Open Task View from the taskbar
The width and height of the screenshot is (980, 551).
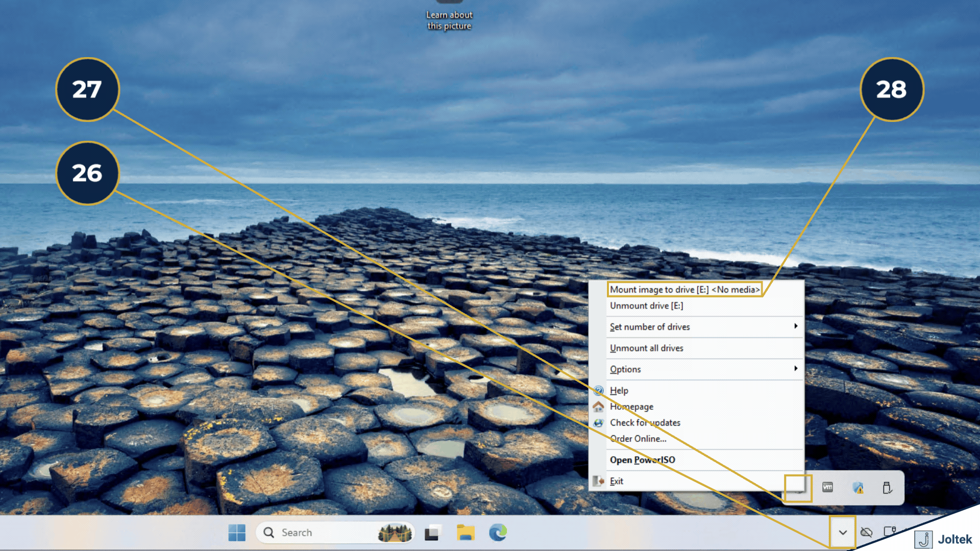click(432, 532)
